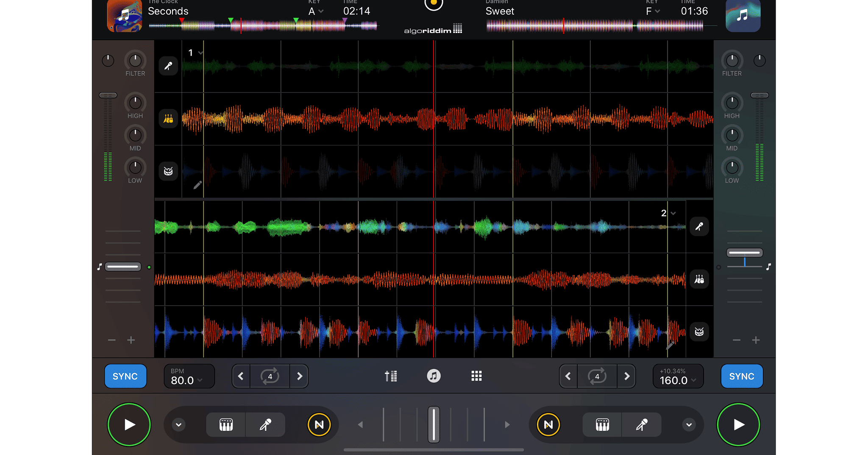Open the mixer view using center faders icon
Viewport: 868px width, 455px height.
(x=391, y=376)
